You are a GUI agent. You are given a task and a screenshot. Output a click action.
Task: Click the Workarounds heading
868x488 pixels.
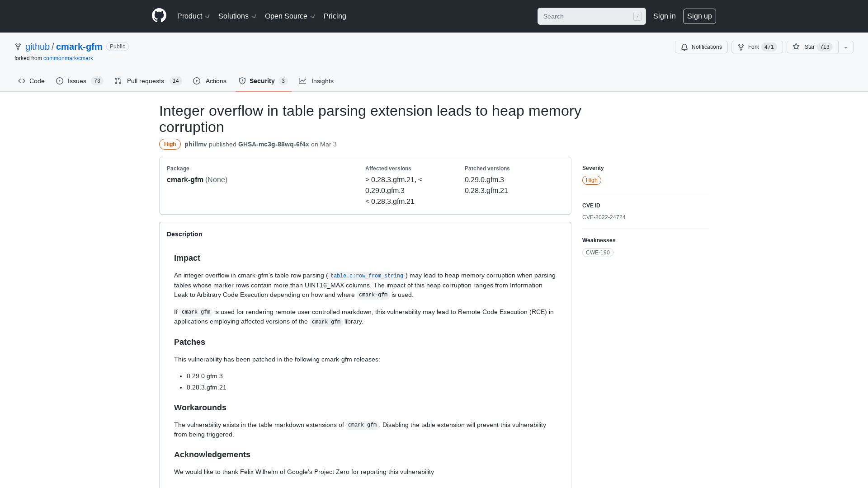click(200, 408)
